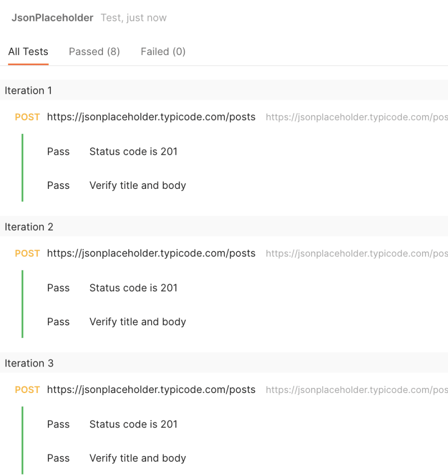Open the Failed (0) tab
This screenshot has height=476, width=448.
[x=163, y=51]
